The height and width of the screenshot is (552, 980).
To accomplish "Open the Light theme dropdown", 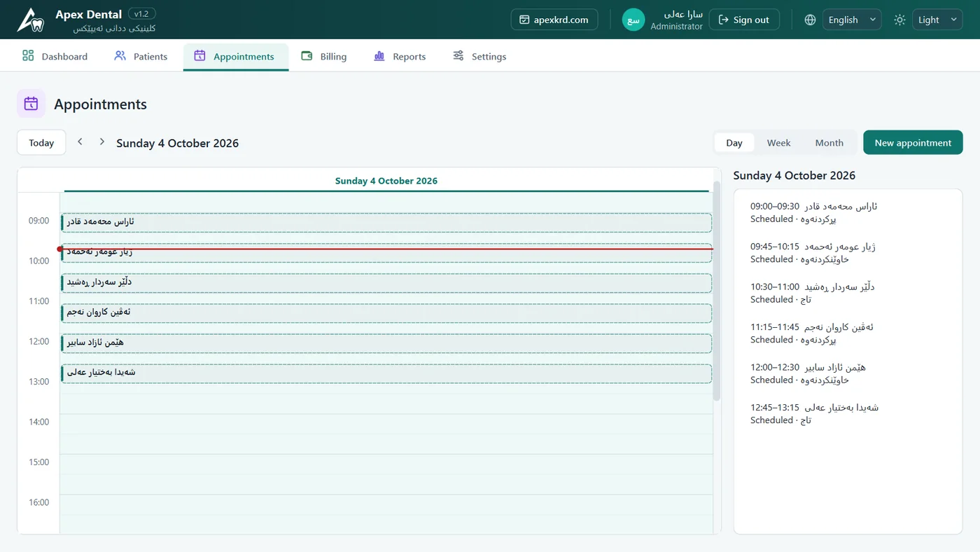I will 937,20.
